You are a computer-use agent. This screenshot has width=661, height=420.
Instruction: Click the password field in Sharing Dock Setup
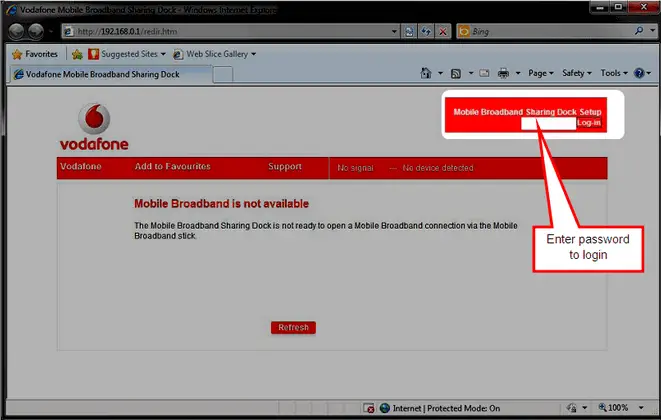(x=548, y=124)
